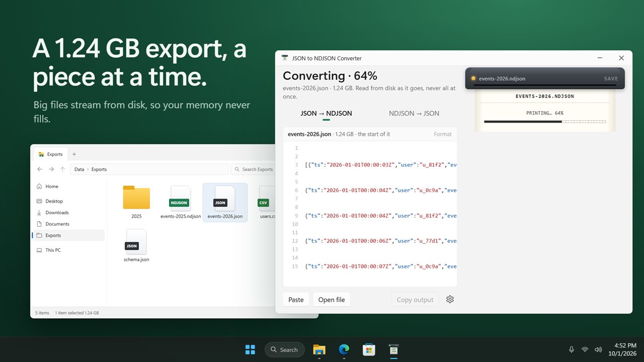Open File Explorer from the taskbar
Image resolution: width=644 pixels, height=362 pixels.
[319, 349]
